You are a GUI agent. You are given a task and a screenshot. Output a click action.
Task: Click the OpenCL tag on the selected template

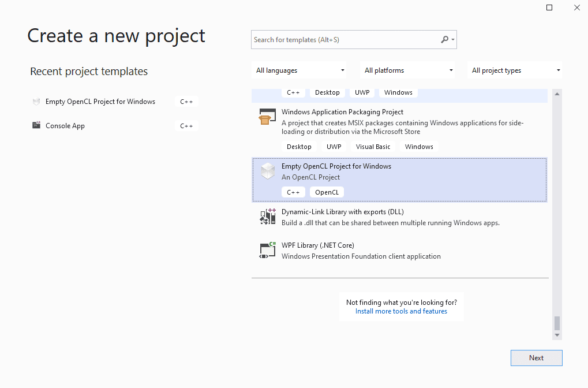(327, 192)
